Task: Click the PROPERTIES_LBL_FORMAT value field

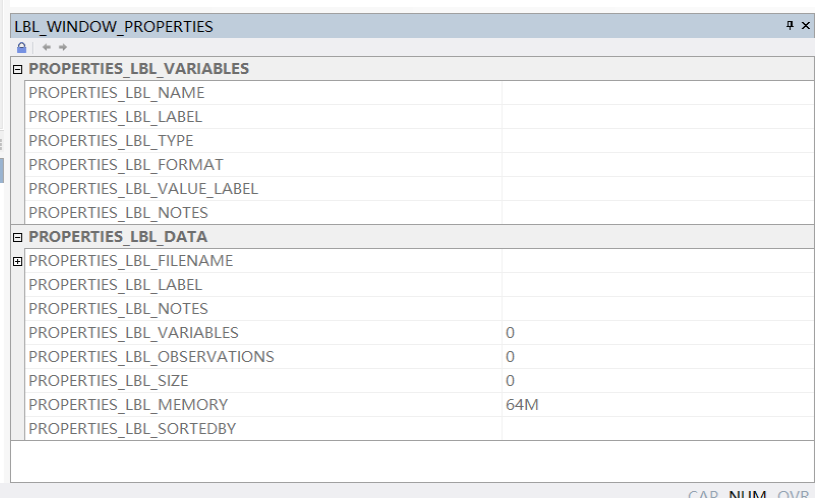Action: pos(658,165)
